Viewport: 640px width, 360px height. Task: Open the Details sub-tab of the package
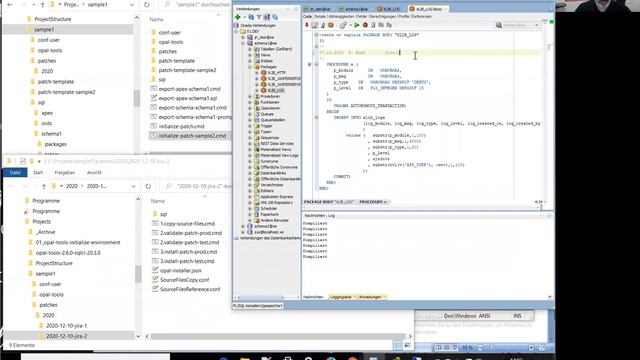pyautogui.click(x=320, y=16)
